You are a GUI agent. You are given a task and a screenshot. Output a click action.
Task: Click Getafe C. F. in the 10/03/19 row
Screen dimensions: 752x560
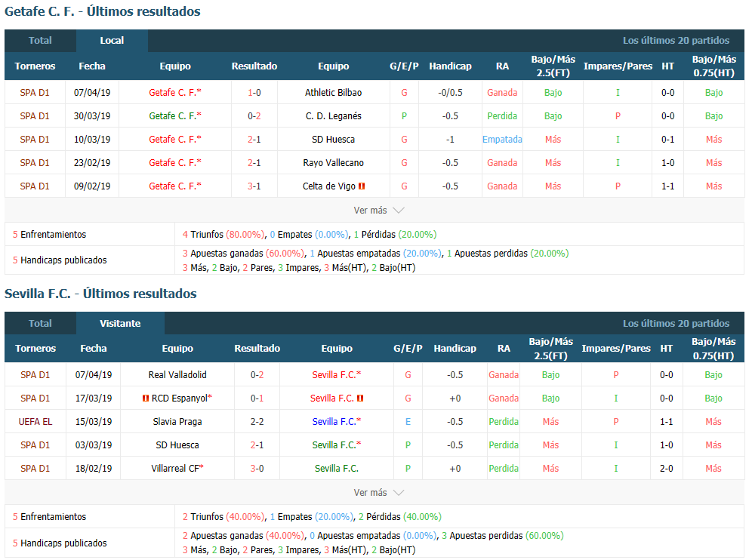(173, 140)
